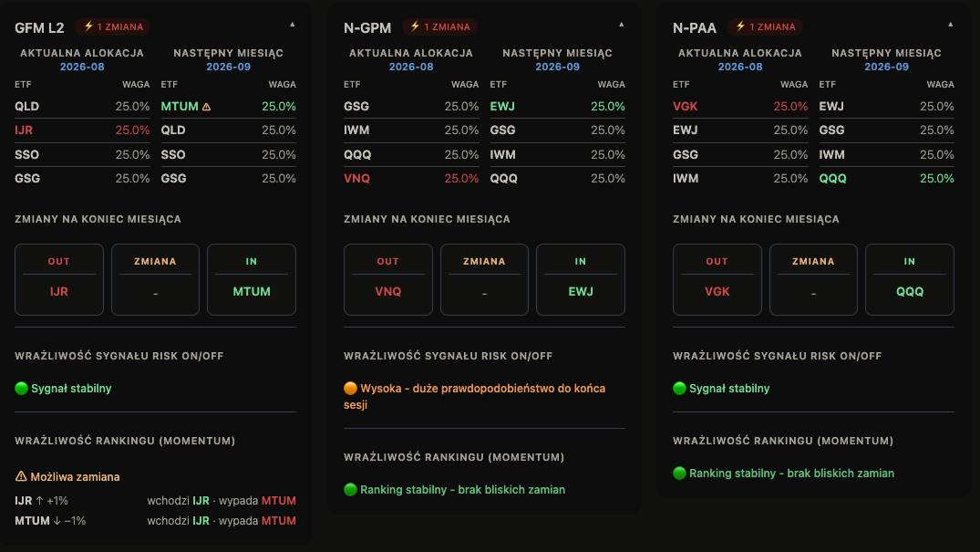Click Sygnał stabilny text in GFM L2
The image size is (980, 552).
tap(71, 389)
